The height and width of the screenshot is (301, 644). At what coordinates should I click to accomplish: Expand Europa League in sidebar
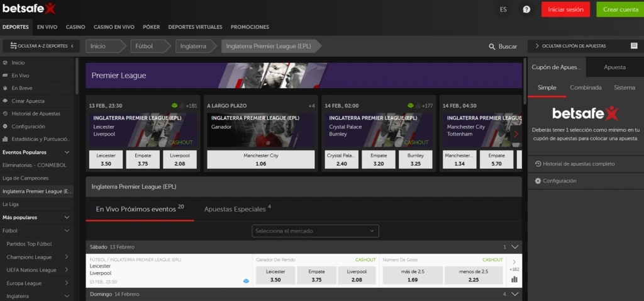point(67,283)
